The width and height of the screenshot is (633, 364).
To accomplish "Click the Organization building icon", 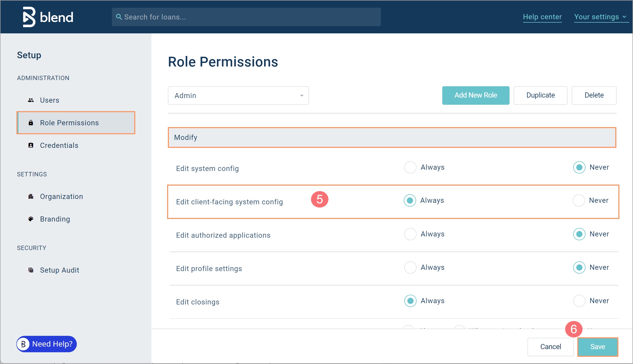I will click(x=31, y=196).
